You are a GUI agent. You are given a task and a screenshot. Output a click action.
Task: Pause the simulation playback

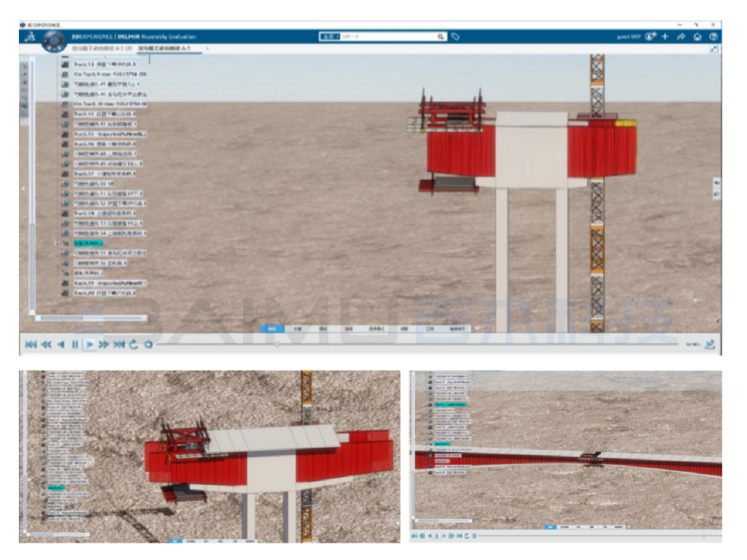click(x=75, y=344)
